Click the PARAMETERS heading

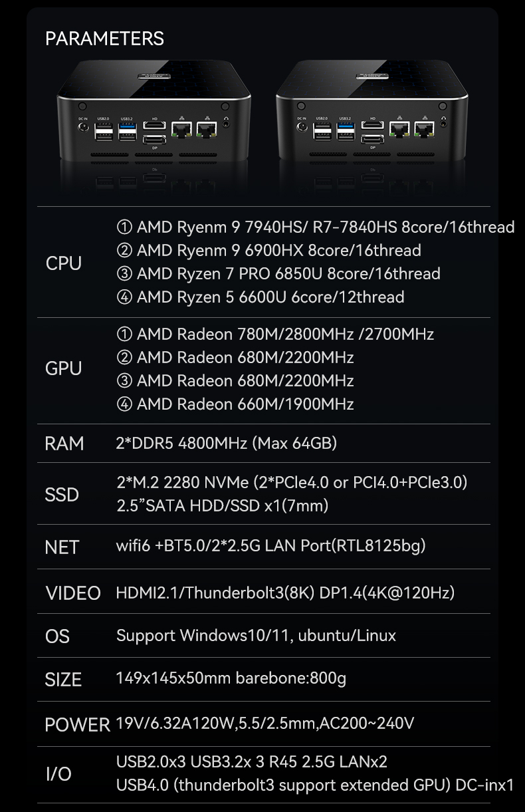[104, 39]
